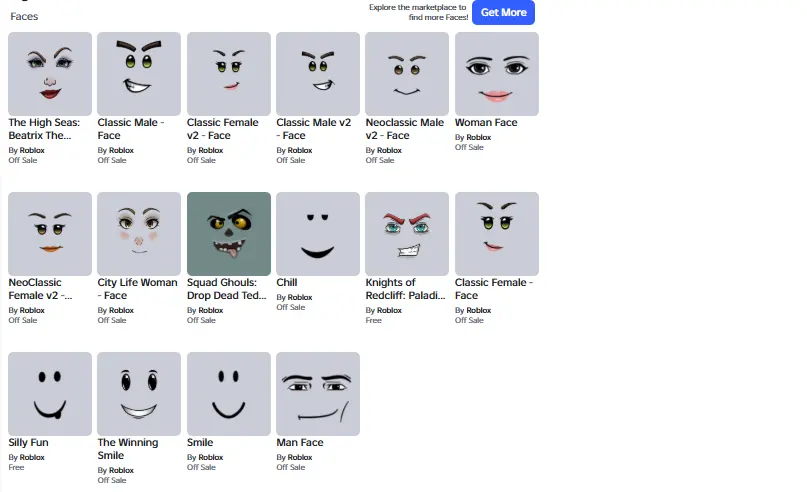Click Roblox creator link under Woman Face
The width and height of the screenshot is (807, 492).
(479, 137)
